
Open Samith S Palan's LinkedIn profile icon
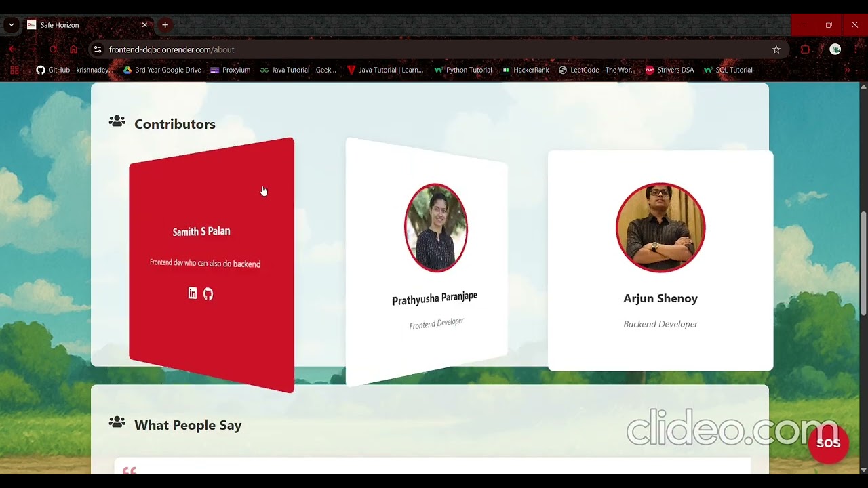[193, 293]
